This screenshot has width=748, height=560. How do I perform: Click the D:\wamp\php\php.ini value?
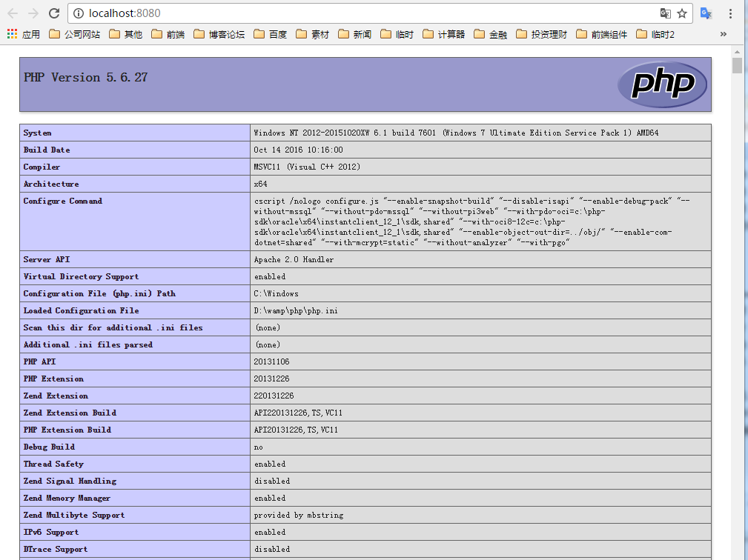pos(296,310)
